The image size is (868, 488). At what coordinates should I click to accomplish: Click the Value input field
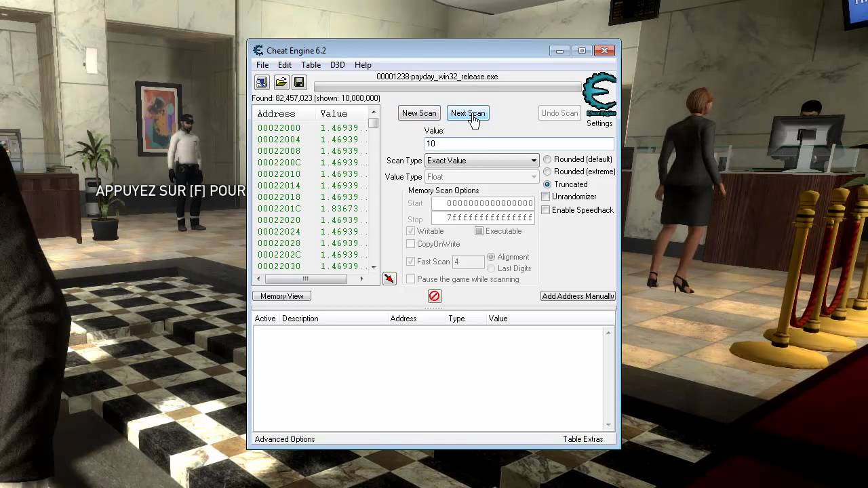click(x=519, y=144)
